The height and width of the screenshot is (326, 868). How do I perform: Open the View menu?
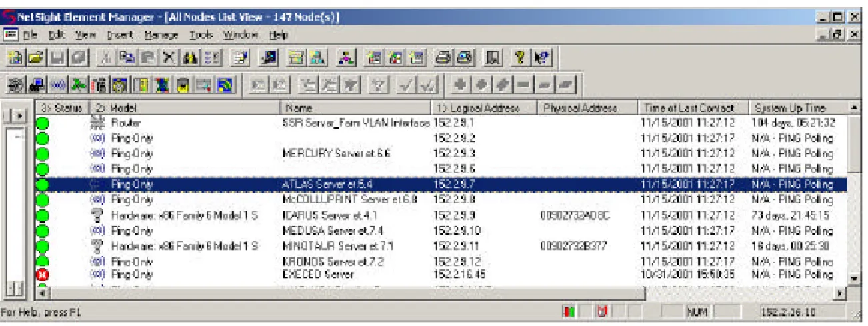85,35
